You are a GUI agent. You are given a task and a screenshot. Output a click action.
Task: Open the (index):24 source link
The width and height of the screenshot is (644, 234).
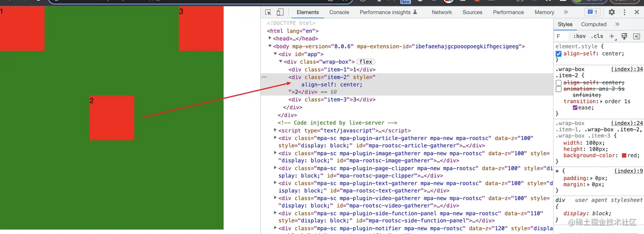pyautogui.click(x=627, y=123)
